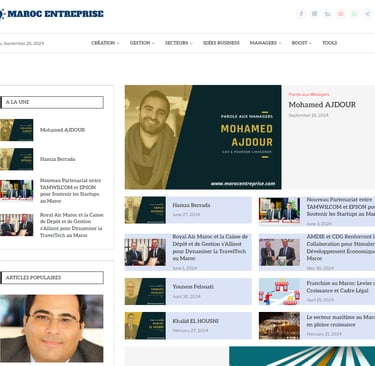Click sidebar TAMWILCOM EPSON thumbnail
The image size is (375, 366).
pyautogui.click(x=17, y=190)
